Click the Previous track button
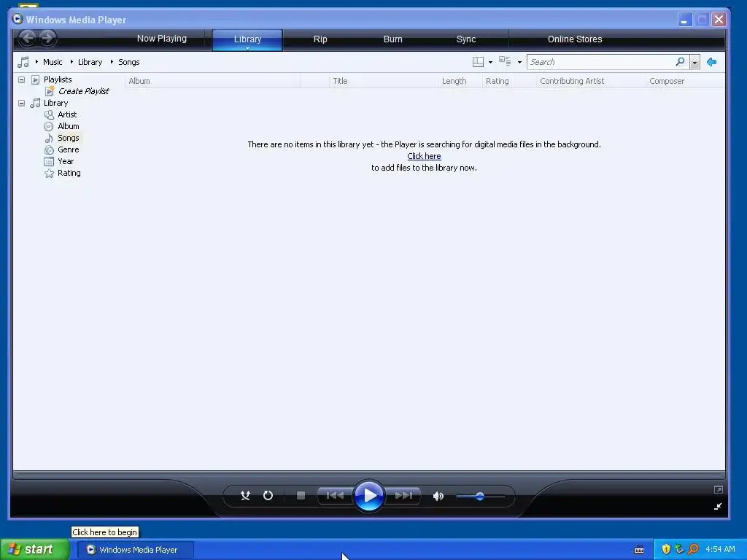This screenshot has width=747, height=560. [335, 496]
